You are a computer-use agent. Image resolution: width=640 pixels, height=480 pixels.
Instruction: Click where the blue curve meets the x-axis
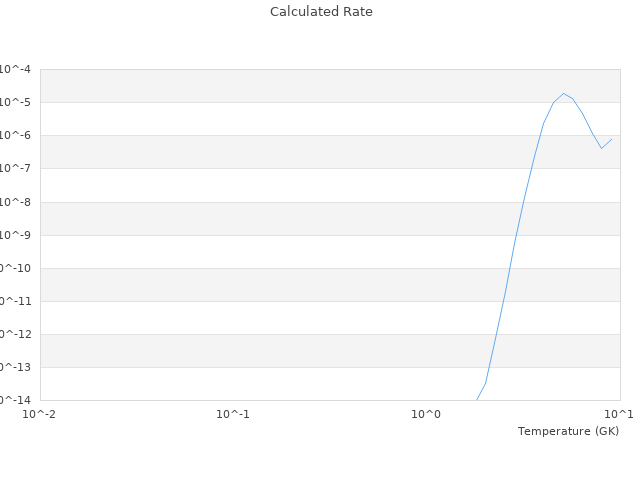point(477,400)
